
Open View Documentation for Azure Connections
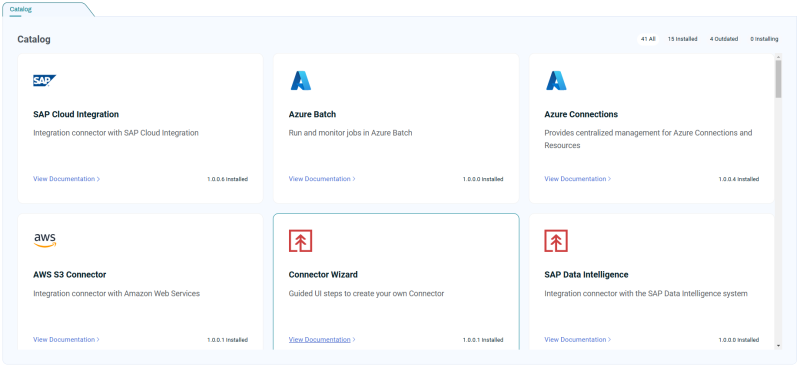[x=578, y=179]
